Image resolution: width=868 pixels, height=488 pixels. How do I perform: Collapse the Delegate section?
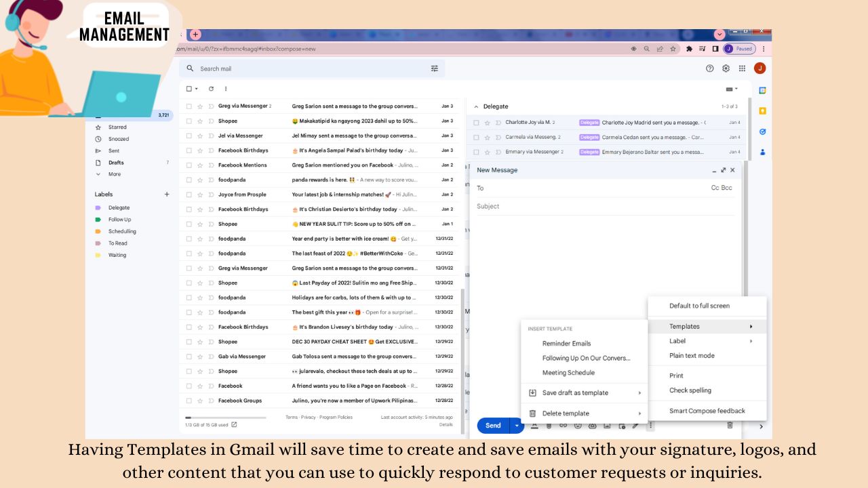click(x=476, y=106)
